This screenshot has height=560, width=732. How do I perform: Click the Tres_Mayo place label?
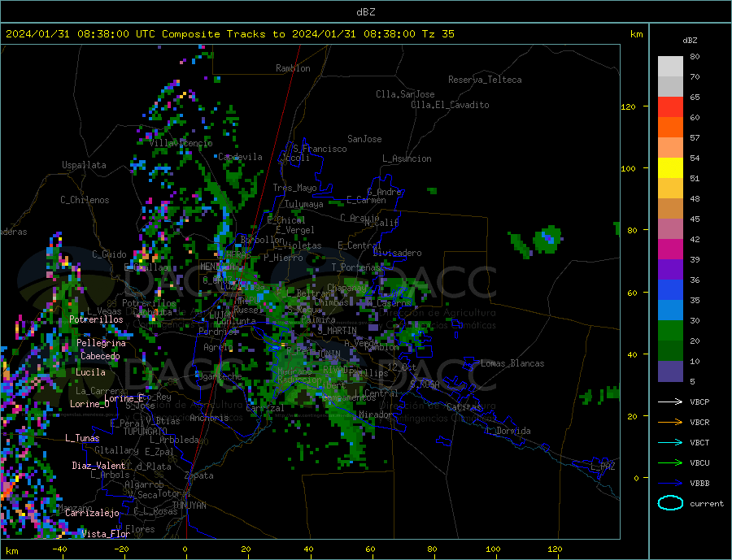point(294,188)
